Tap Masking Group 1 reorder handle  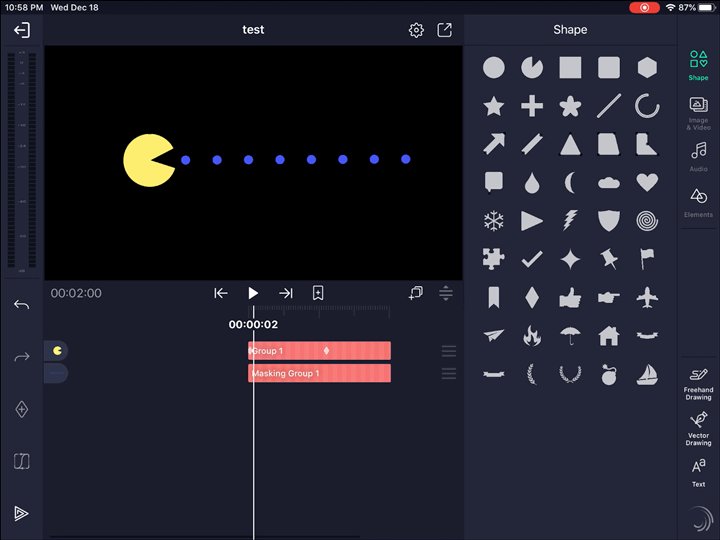click(x=449, y=373)
